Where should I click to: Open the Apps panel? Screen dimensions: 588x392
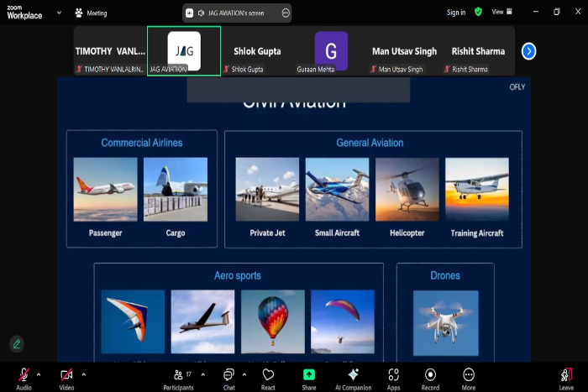(x=393, y=375)
